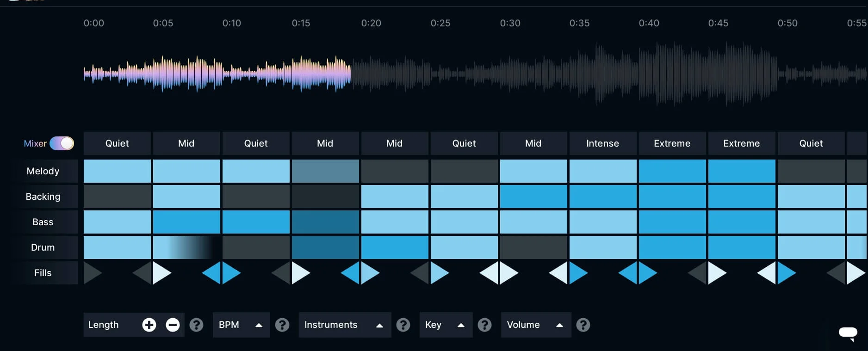
Task: Toggle the first Melody block at 0:00
Action: pos(117,171)
